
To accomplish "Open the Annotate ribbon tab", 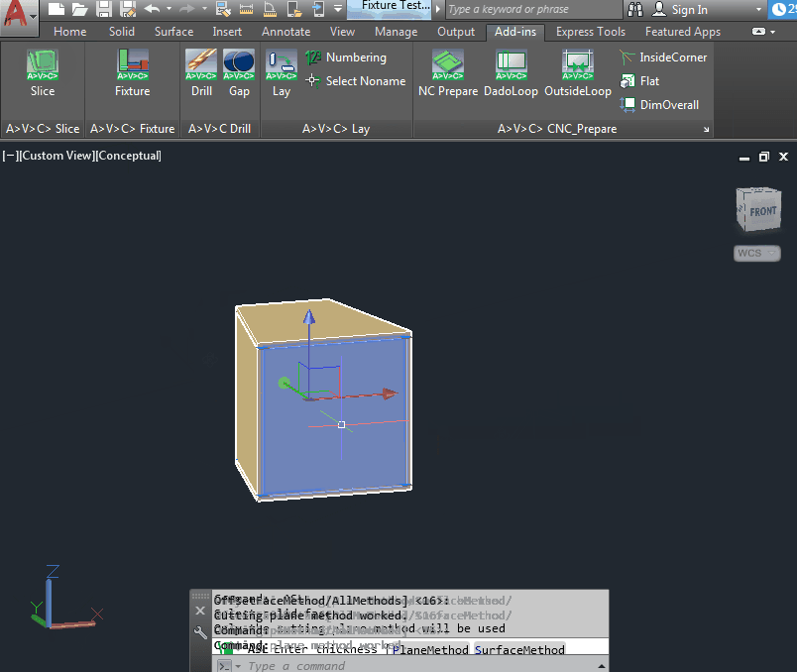I will point(286,32).
